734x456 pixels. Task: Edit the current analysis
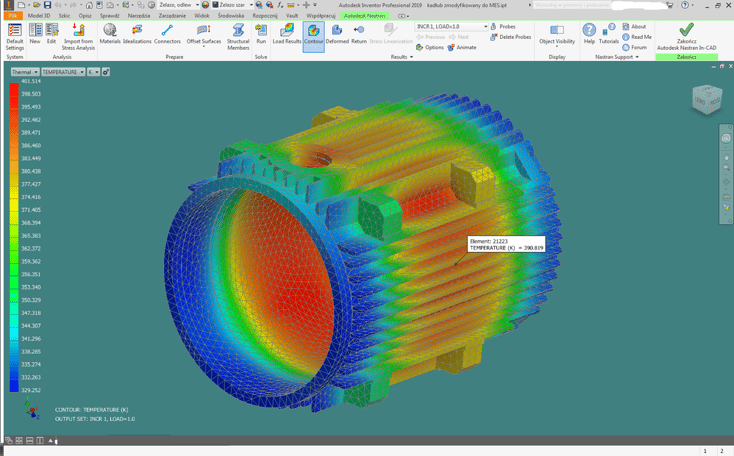click(51, 34)
